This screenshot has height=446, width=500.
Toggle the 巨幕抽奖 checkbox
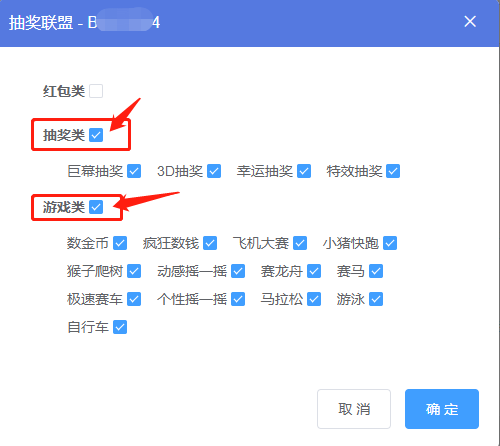point(134,171)
